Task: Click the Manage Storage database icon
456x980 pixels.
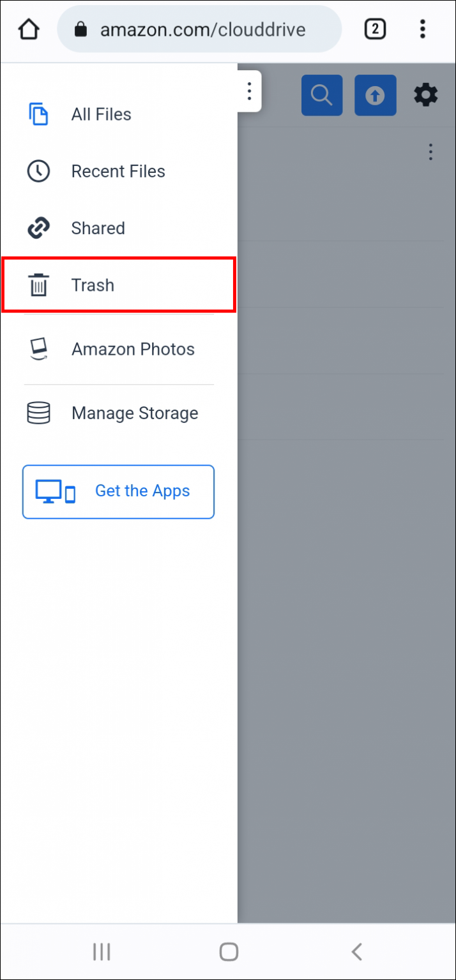Action: pyautogui.click(x=38, y=413)
